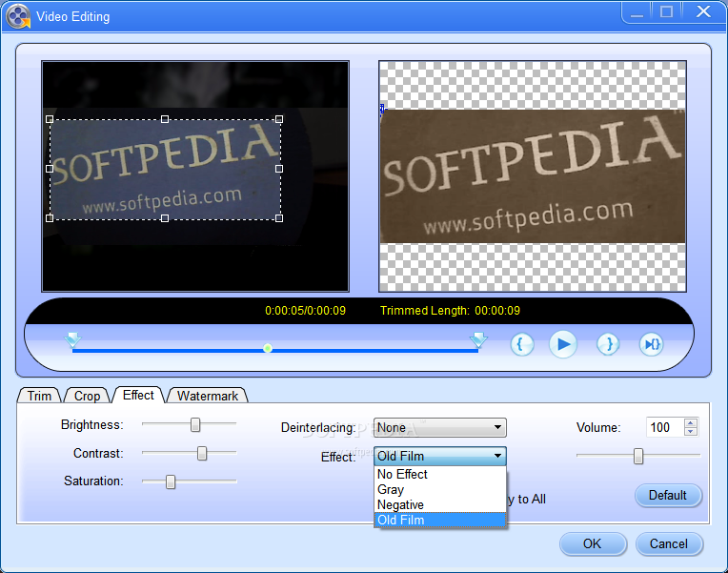This screenshot has width=728, height=573.
Task: Close the Video Editing window
Action: click(x=703, y=12)
